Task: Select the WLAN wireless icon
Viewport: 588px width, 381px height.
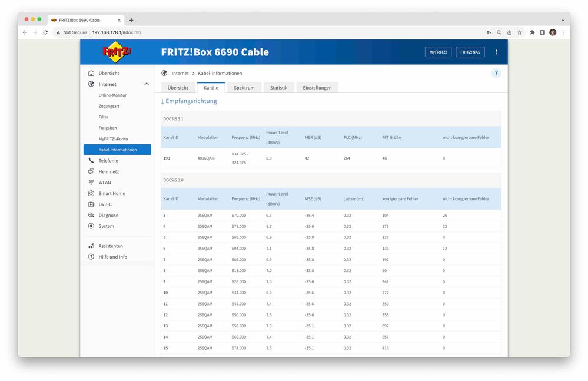Action: tap(91, 182)
